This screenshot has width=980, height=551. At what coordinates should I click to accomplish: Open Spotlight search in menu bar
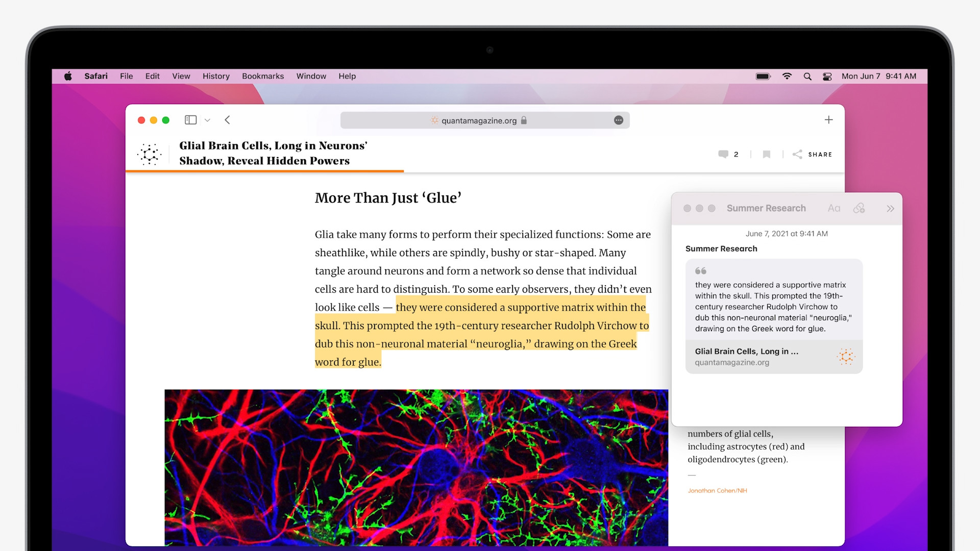coord(807,77)
